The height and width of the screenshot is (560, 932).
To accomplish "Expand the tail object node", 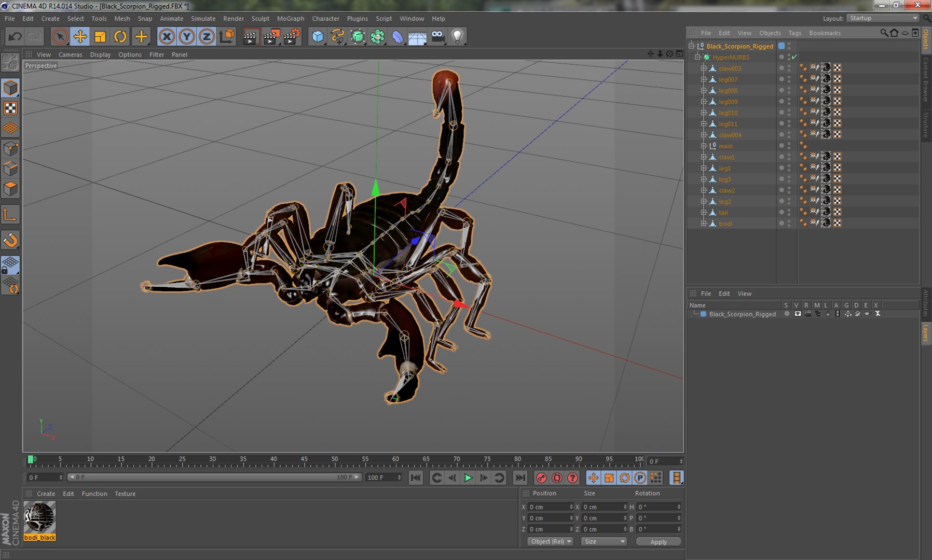I will point(704,213).
